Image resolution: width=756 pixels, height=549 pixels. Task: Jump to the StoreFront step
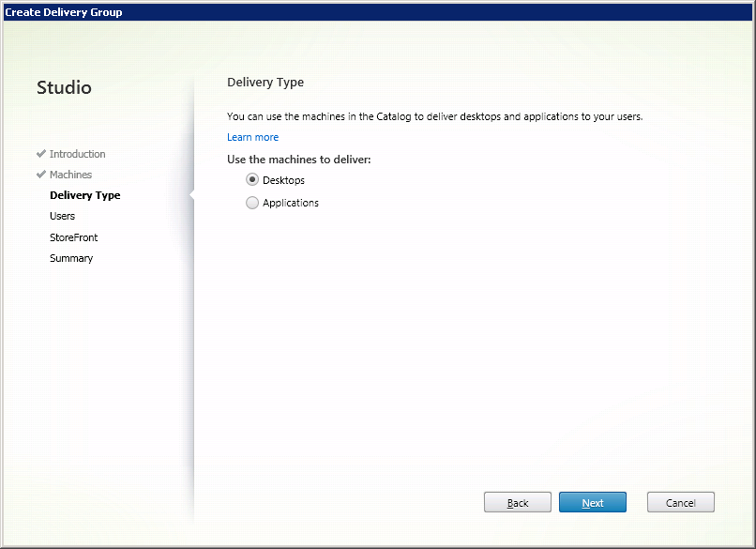[74, 237]
